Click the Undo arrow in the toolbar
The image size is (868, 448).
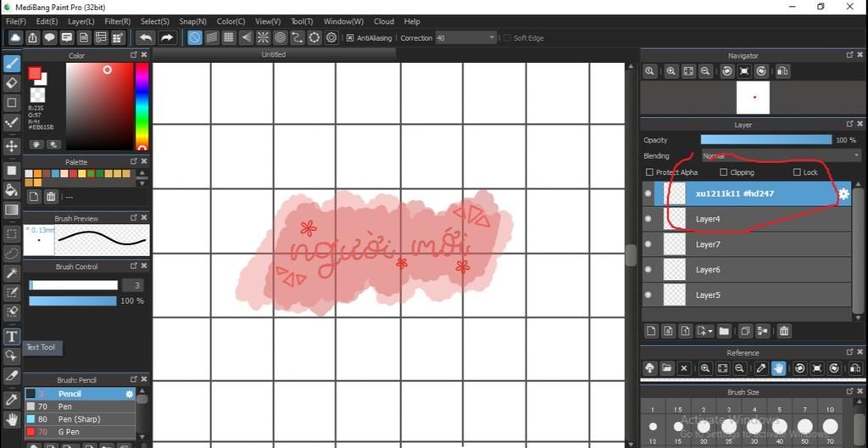tap(146, 37)
